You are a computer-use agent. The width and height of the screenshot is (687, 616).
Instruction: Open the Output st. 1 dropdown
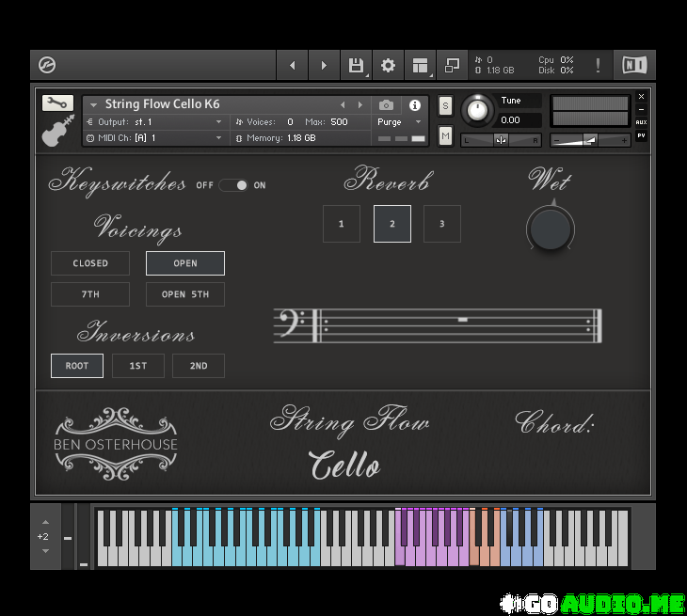point(154,121)
